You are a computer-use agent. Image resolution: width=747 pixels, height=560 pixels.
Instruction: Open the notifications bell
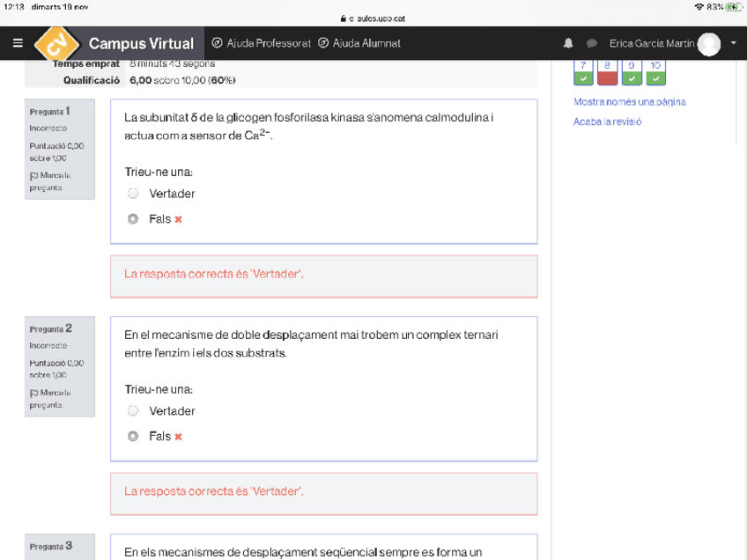pyautogui.click(x=568, y=43)
